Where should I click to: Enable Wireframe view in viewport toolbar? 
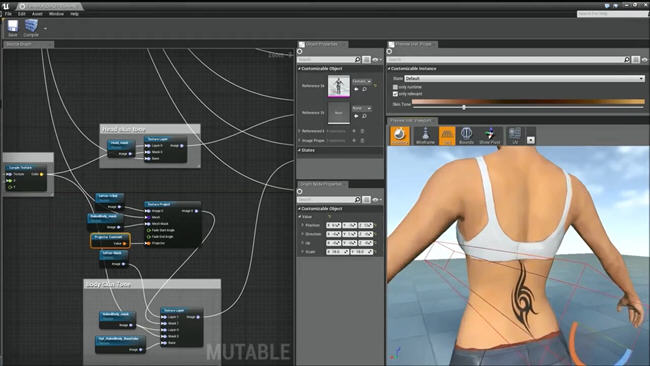[x=425, y=136]
